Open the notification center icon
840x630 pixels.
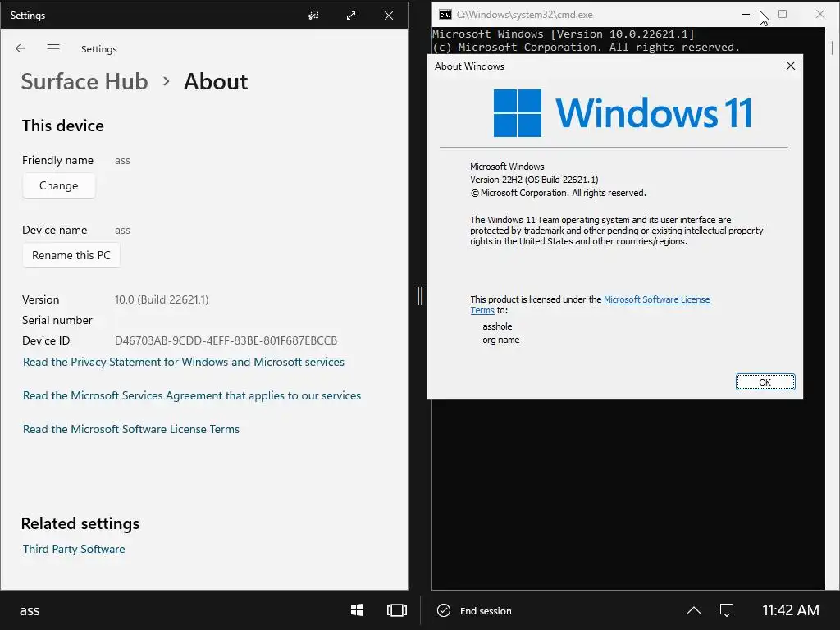pos(727,610)
